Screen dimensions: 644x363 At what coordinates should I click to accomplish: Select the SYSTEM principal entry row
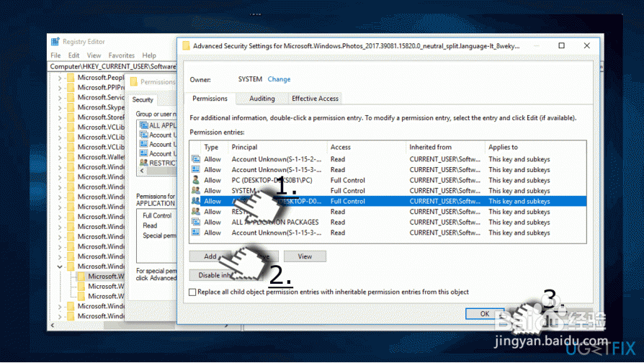point(388,191)
